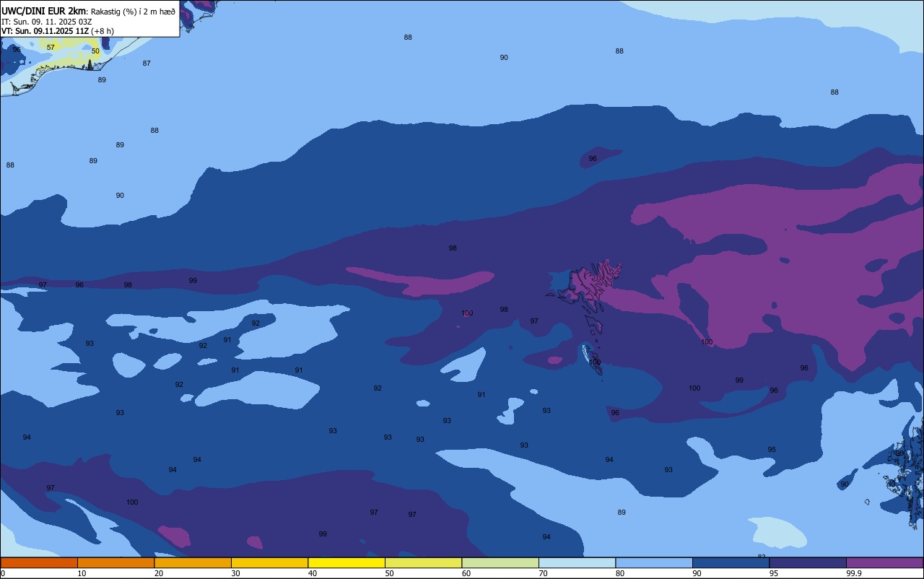Screen dimensions: 924x579
Task: Pick the purple legend swatch above 99.9
Action: 884,562
